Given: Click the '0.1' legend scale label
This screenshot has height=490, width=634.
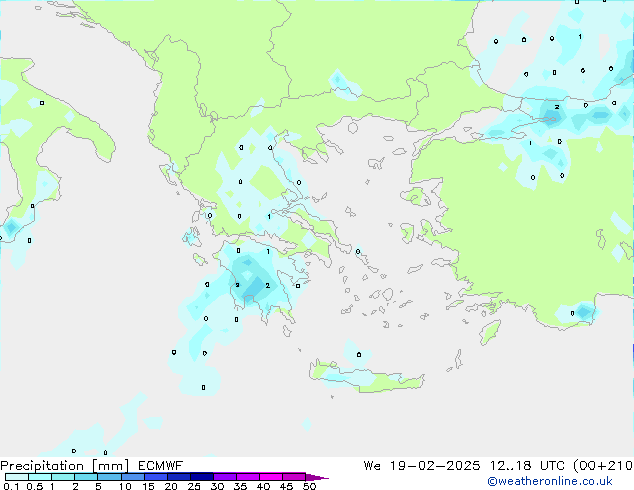Looking at the screenshot, I should tap(11, 486).
